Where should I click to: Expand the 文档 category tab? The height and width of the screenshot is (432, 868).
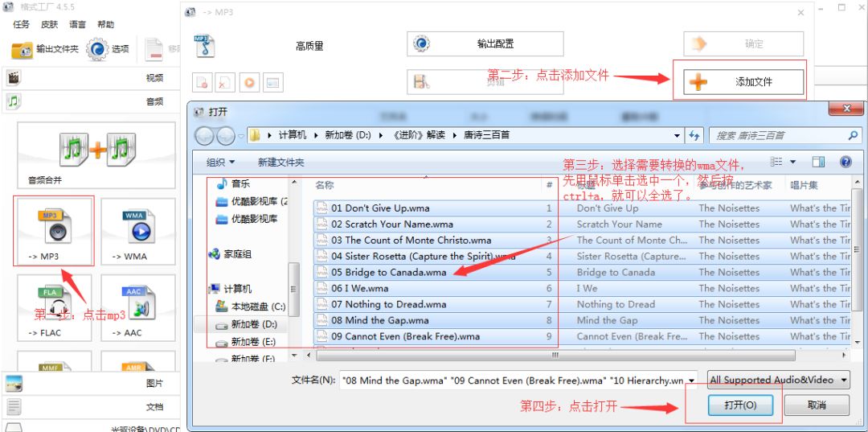(x=92, y=407)
